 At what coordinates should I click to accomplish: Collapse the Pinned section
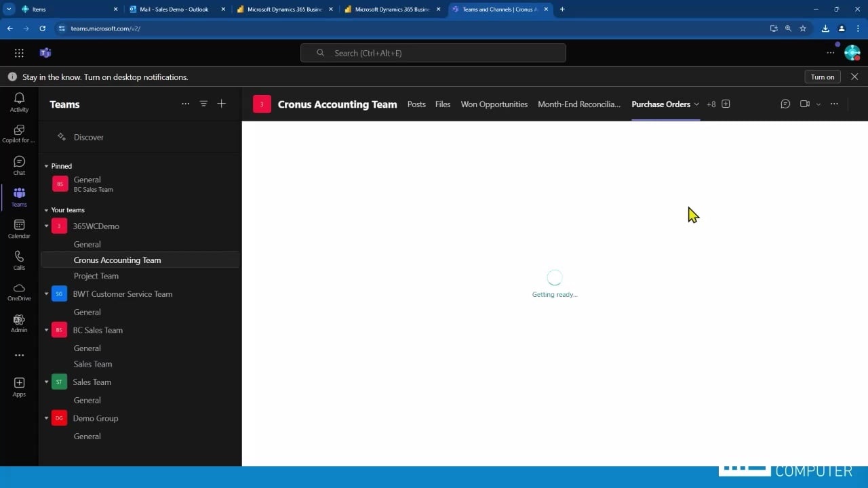(46, 166)
